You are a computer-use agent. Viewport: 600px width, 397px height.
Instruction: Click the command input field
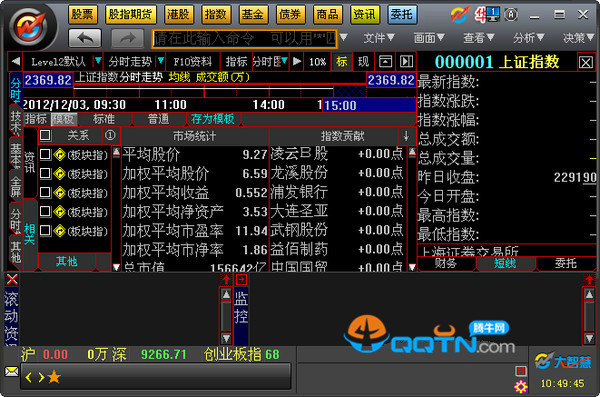coord(244,38)
